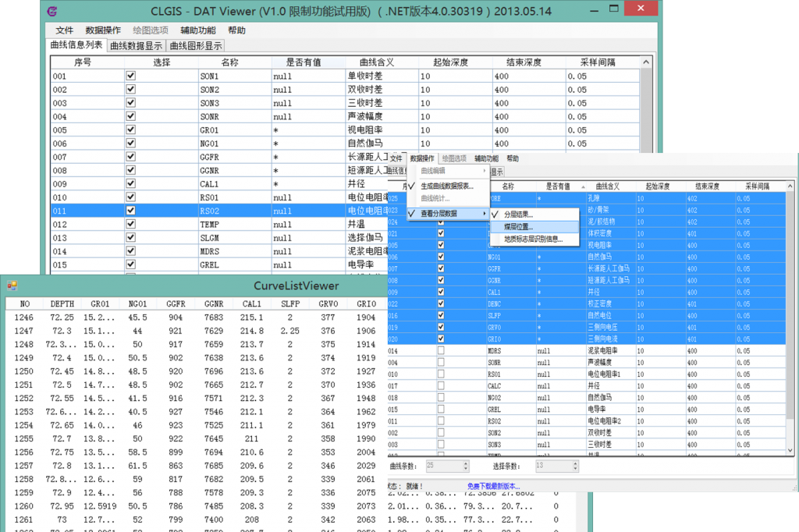The width and height of the screenshot is (799, 532).
Task: Click 采样间隔 column header in main list
Action: click(x=603, y=62)
